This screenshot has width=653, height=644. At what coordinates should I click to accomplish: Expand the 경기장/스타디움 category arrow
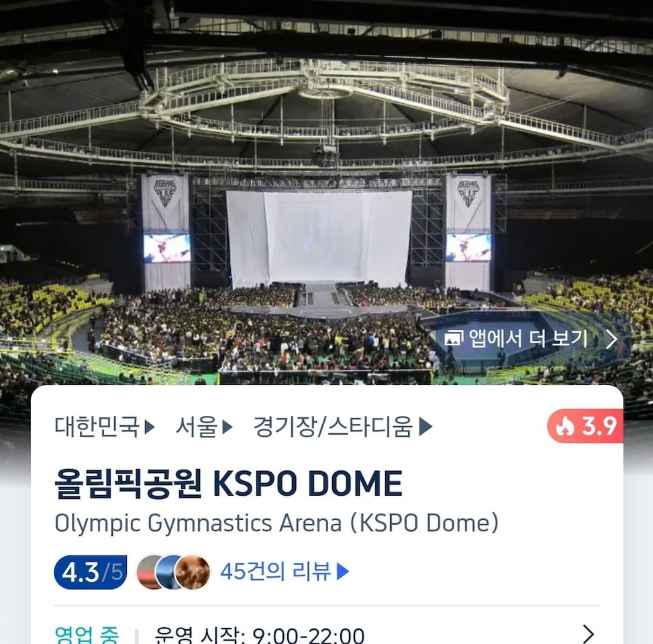click(x=425, y=427)
